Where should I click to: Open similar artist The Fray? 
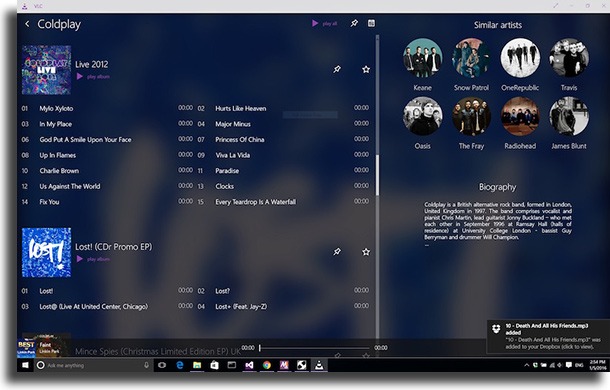(x=471, y=116)
